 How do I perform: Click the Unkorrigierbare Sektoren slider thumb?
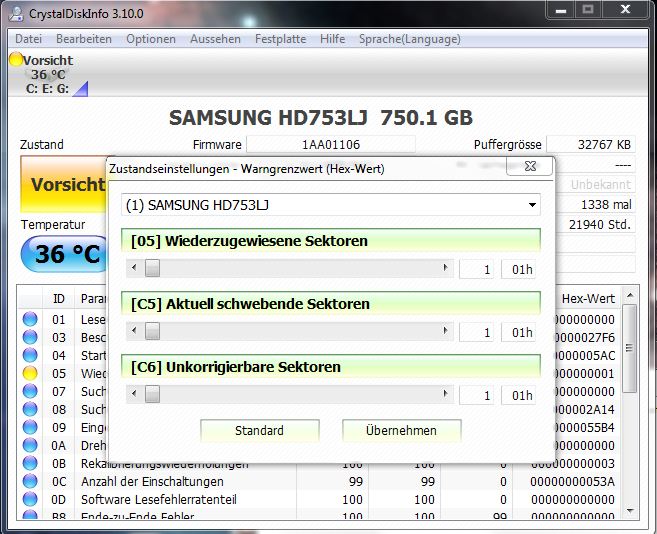click(152, 394)
